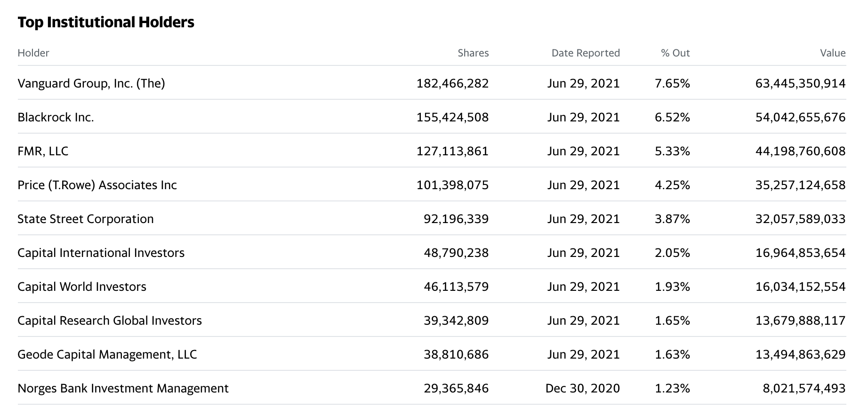Image resolution: width=868 pixels, height=416 pixels.
Task: Select FMR, LLC holder name
Action: click(43, 151)
